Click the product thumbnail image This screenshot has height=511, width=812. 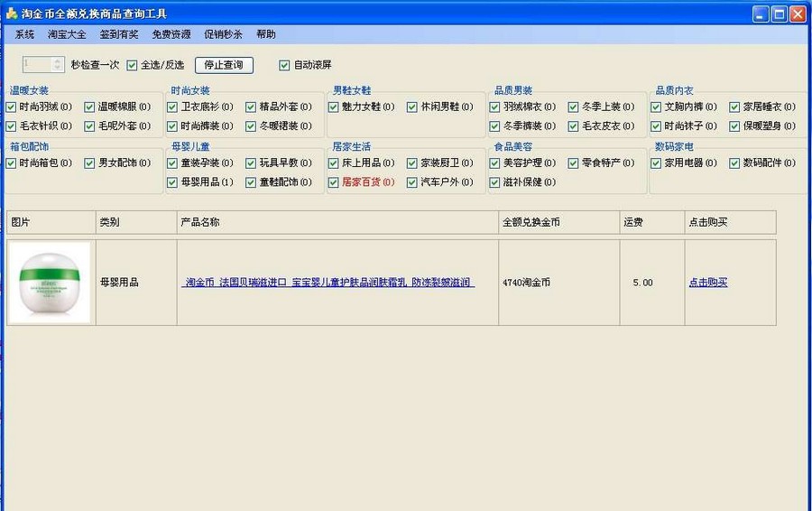click(50, 283)
